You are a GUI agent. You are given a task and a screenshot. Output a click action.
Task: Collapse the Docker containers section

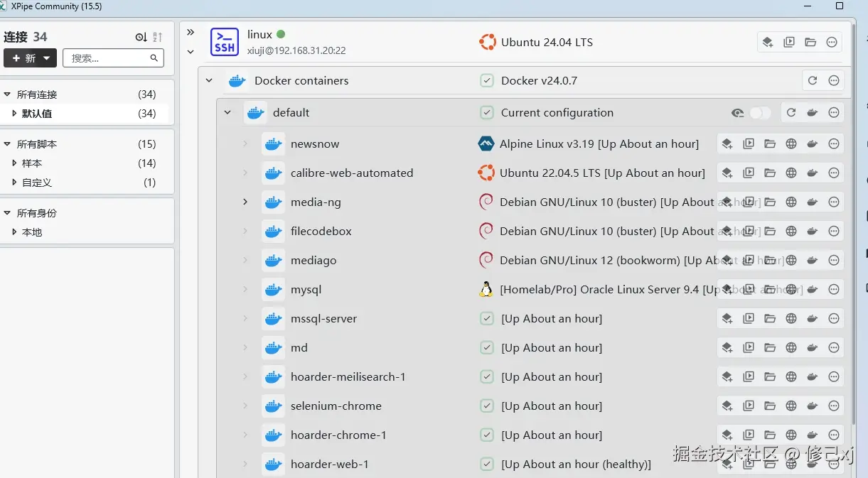click(x=209, y=81)
